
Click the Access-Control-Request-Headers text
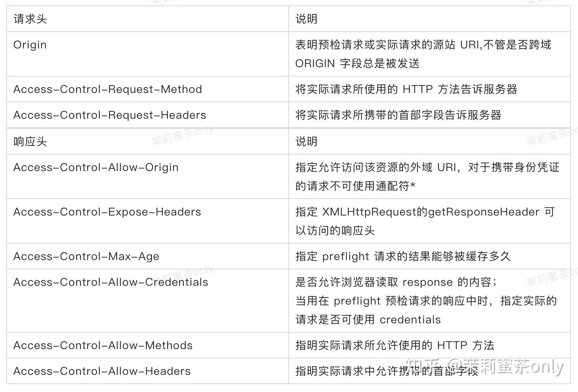click(110, 115)
